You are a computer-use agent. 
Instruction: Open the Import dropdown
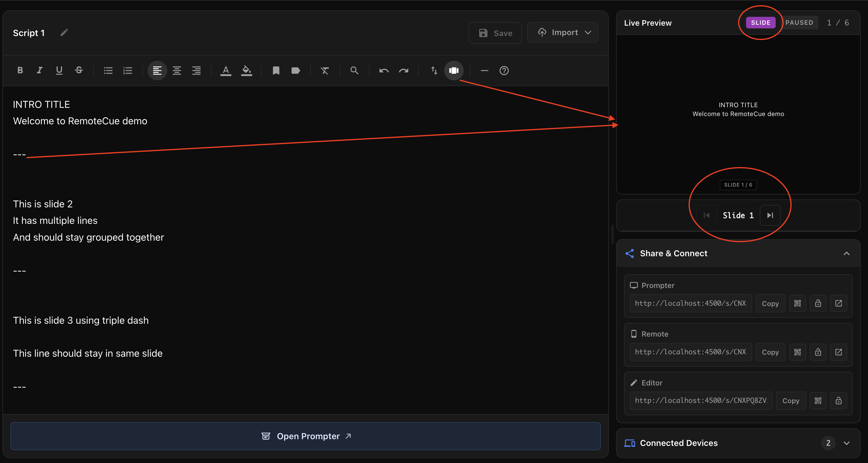pyautogui.click(x=563, y=33)
